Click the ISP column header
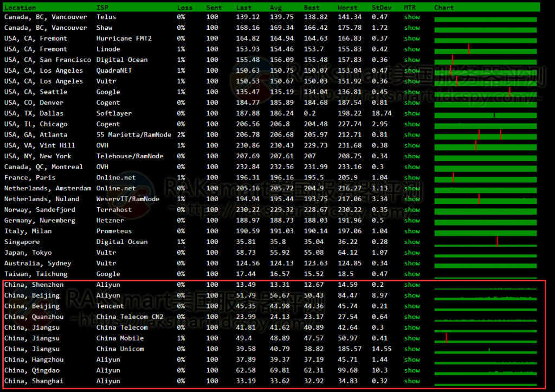This screenshot has height=392, width=555. [102, 8]
